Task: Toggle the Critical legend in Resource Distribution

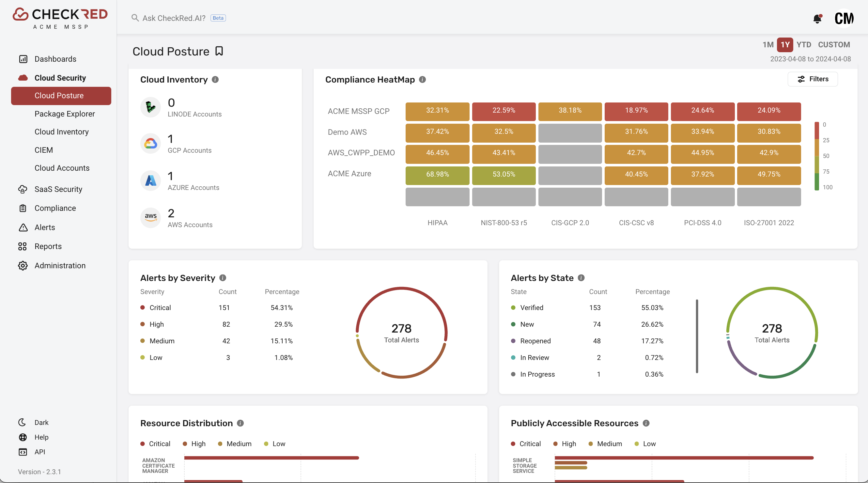Action: tap(155, 444)
